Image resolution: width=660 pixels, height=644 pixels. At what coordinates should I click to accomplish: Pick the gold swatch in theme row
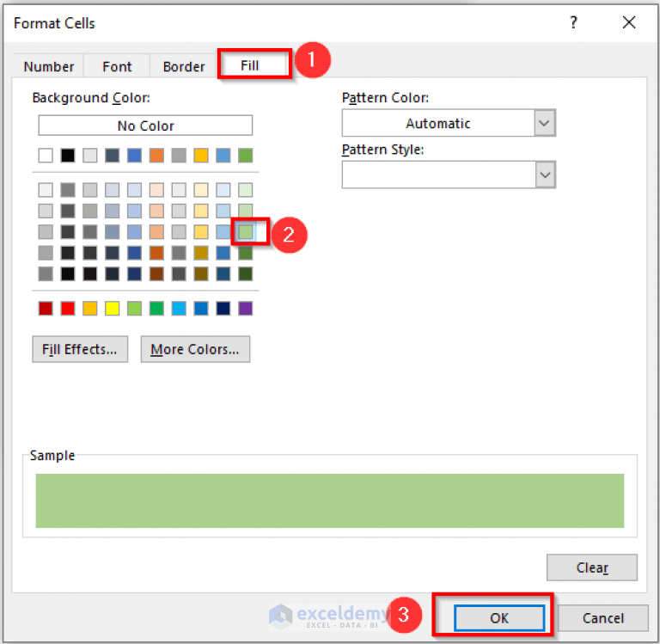[x=201, y=156]
